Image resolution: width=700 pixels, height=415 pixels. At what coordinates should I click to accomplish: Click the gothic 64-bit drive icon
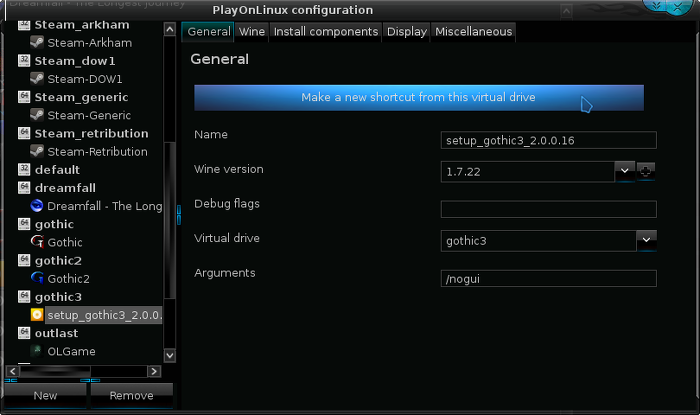click(24, 224)
